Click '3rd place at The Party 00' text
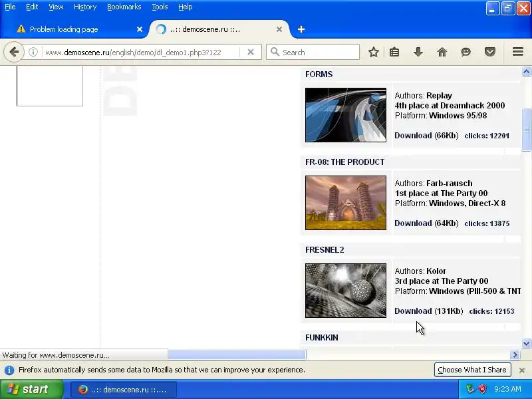Screen dimensions: 532x399 pos(442,281)
